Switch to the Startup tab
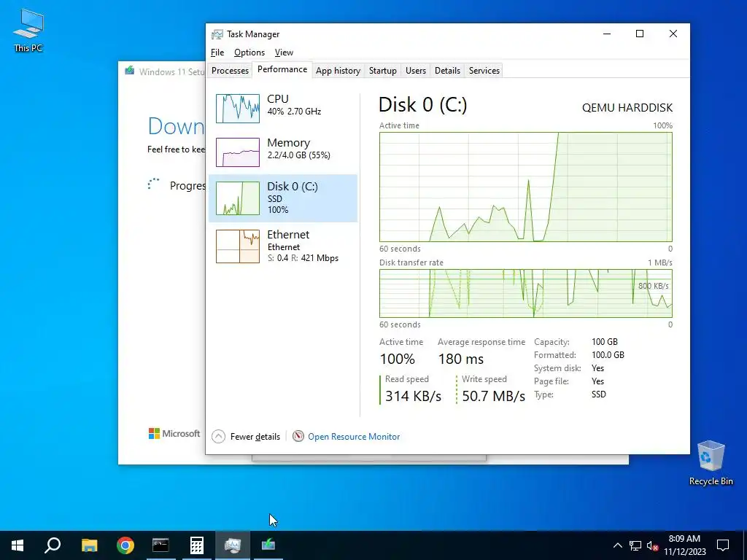Viewport: 747px width, 560px height. [382, 71]
